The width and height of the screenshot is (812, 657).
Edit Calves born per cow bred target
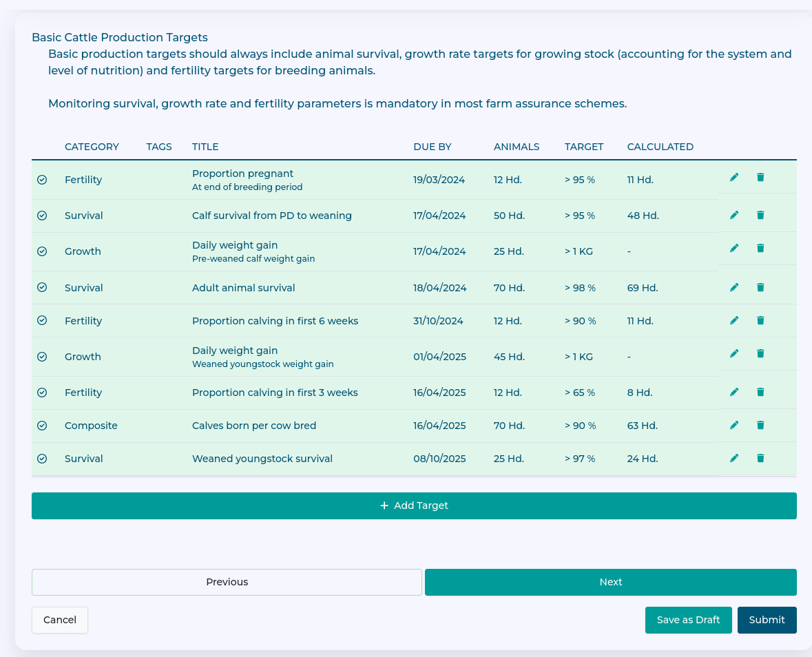click(x=734, y=426)
